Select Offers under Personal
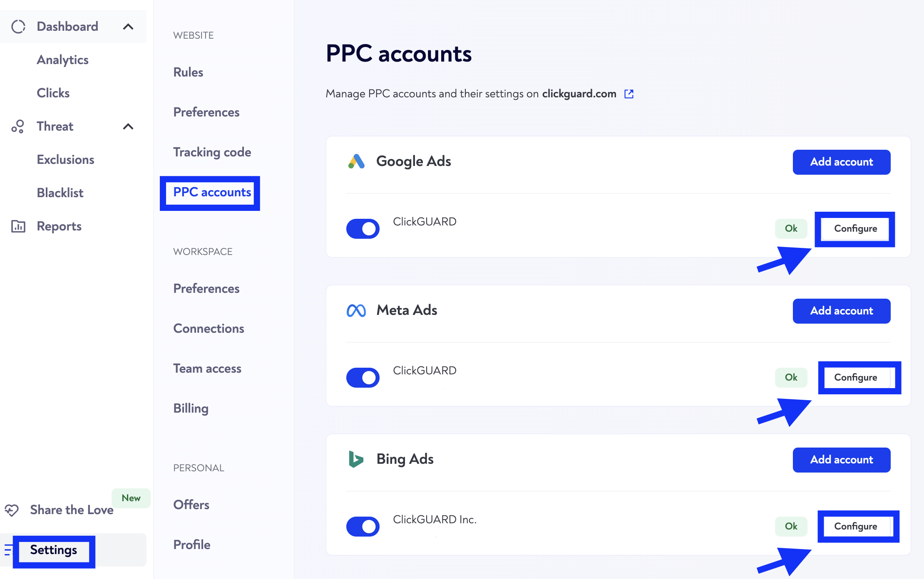 coord(191,505)
